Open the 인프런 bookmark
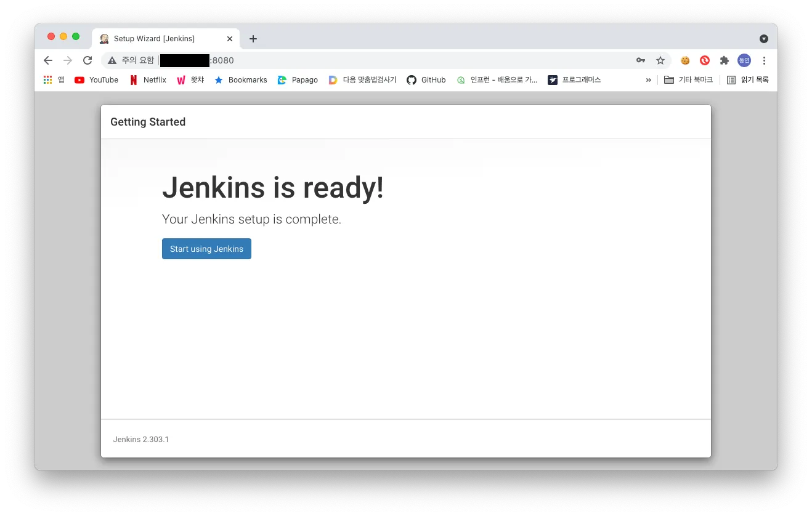The image size is (812, 516). 497,80
